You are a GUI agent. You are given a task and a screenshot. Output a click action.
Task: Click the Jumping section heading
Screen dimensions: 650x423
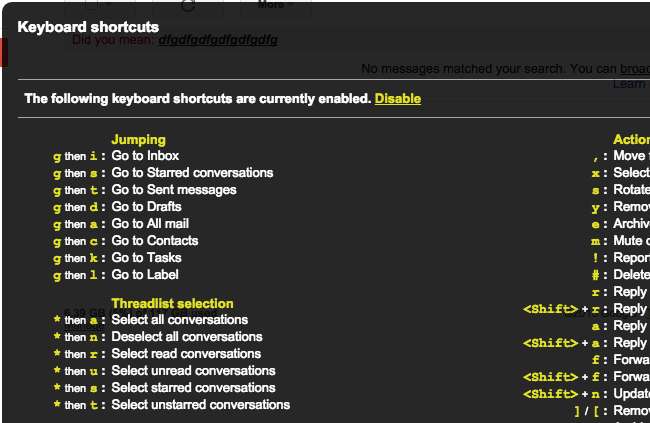(x=138, y=139)
